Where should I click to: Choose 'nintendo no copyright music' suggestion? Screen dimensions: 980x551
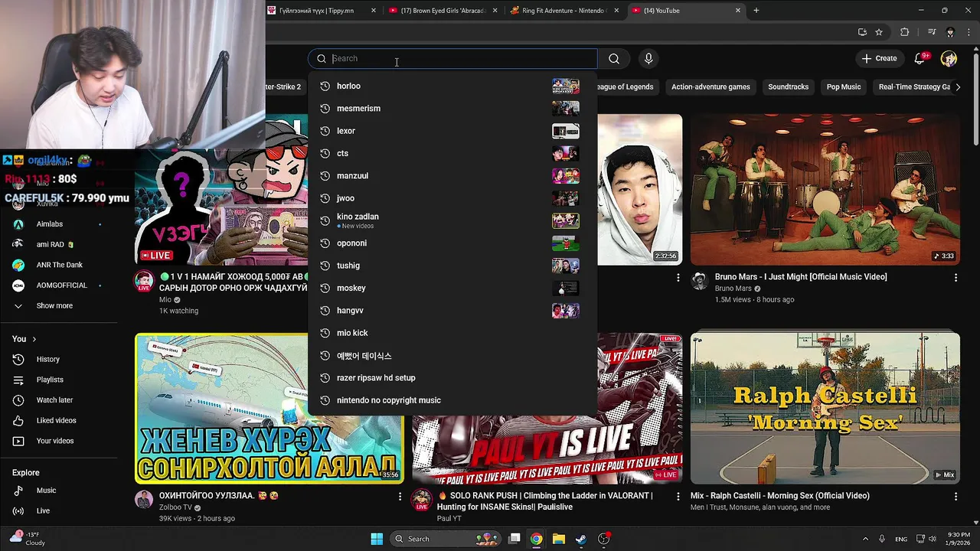452,400
